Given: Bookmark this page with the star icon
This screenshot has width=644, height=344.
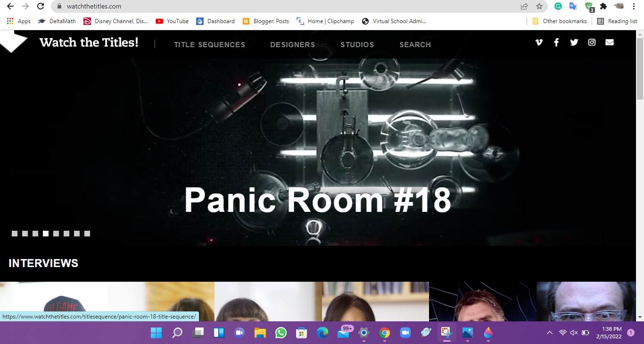Looking at the screenshot, I should click(x=539, y=7).
